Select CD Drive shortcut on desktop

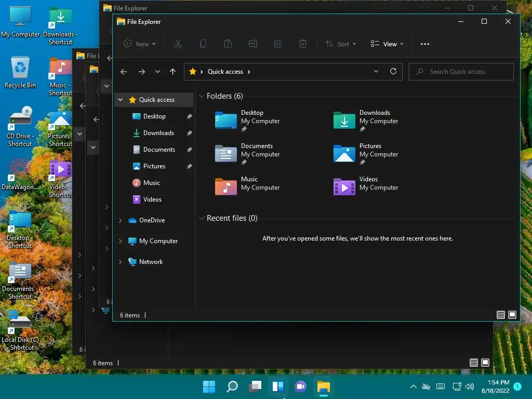pyautogui.click(x=20, y=127)
